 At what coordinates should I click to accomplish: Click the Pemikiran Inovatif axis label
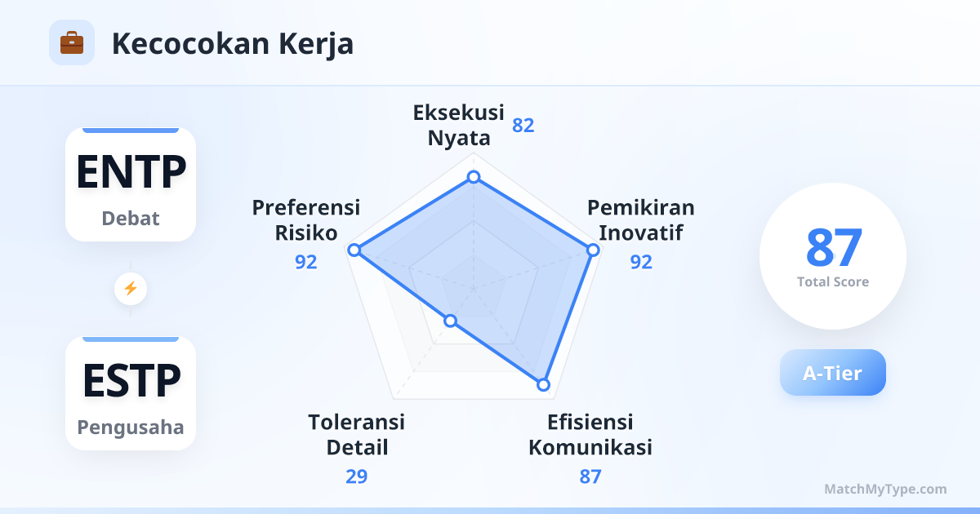click(640, 219)
